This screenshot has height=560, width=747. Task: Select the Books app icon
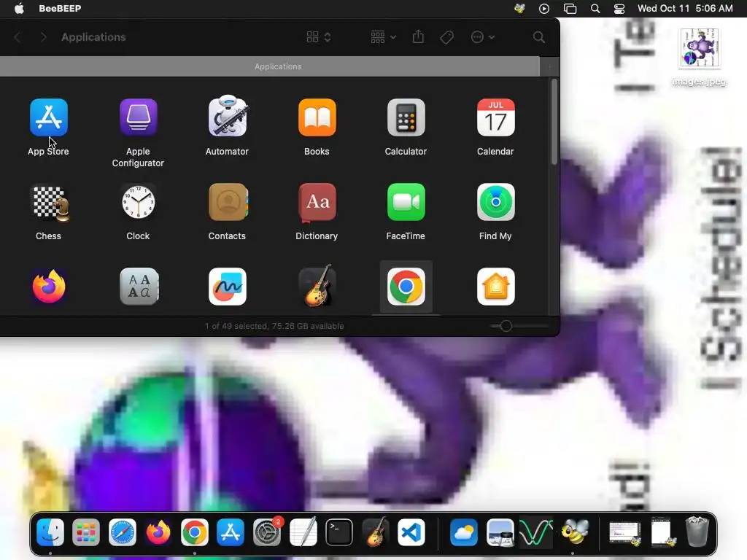pyautogui.click(x=317, y=117)
